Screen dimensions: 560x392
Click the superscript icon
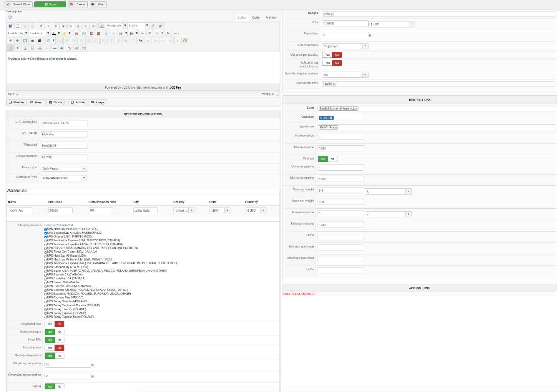coord(150,33)
